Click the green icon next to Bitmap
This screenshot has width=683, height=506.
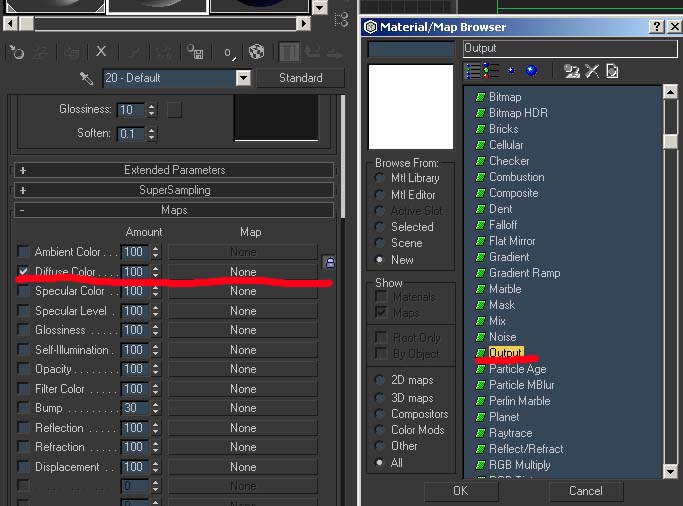480,97
